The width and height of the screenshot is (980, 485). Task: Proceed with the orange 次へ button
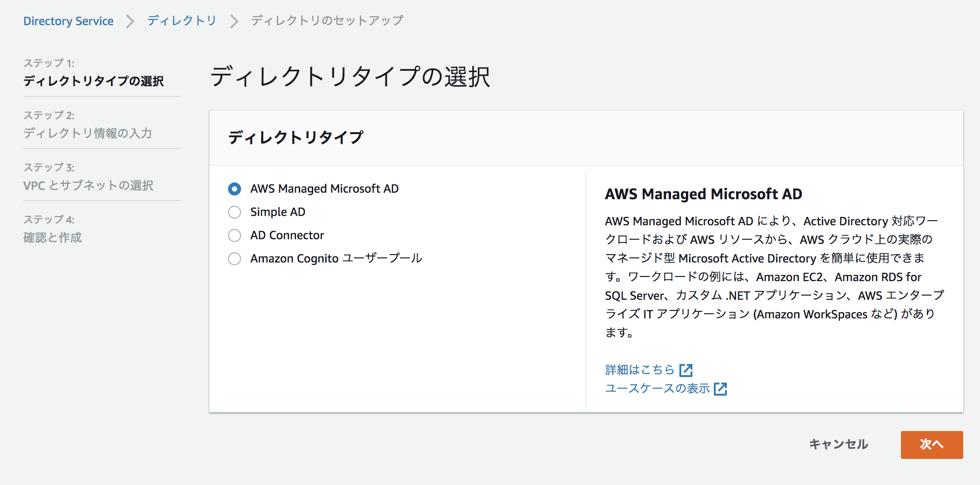click(x=932, y=445)
